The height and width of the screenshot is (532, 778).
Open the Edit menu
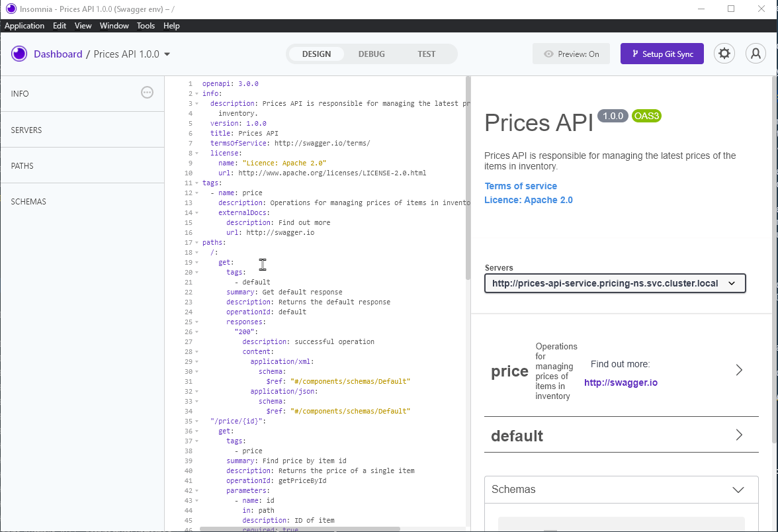(x=60, y=26)
